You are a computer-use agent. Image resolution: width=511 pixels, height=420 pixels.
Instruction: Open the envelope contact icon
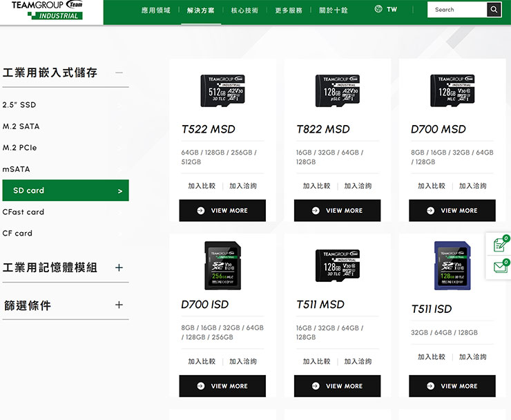(x=501, y=267)
